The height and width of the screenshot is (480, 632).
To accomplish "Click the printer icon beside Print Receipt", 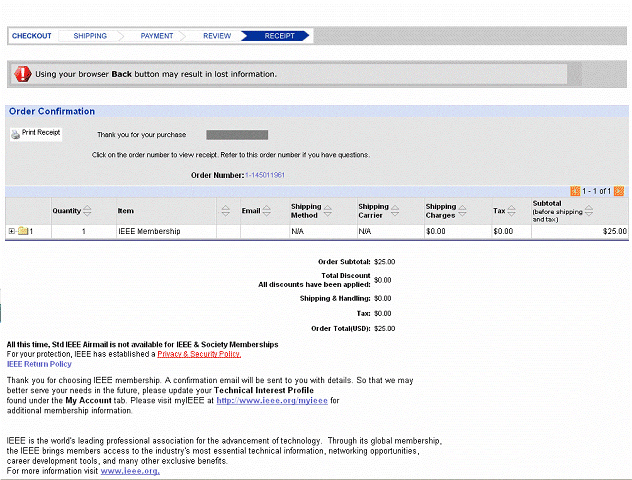I will 15,134.
